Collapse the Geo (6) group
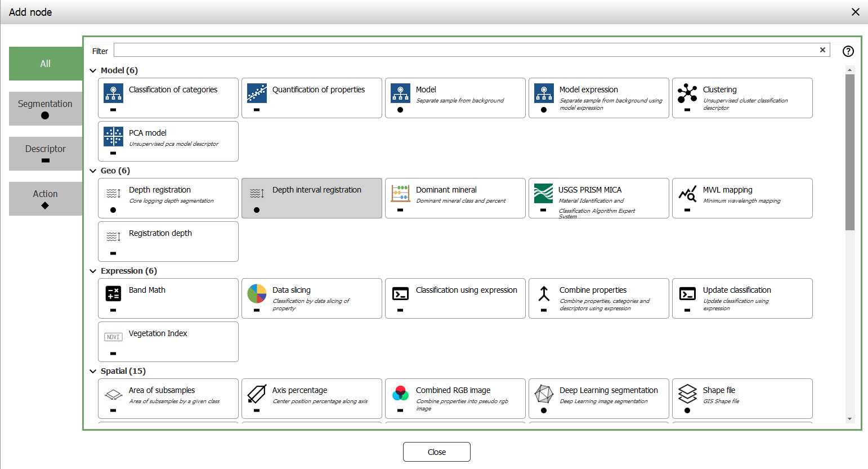The width and height of the screenshot is (868, 469). [93, 171]
